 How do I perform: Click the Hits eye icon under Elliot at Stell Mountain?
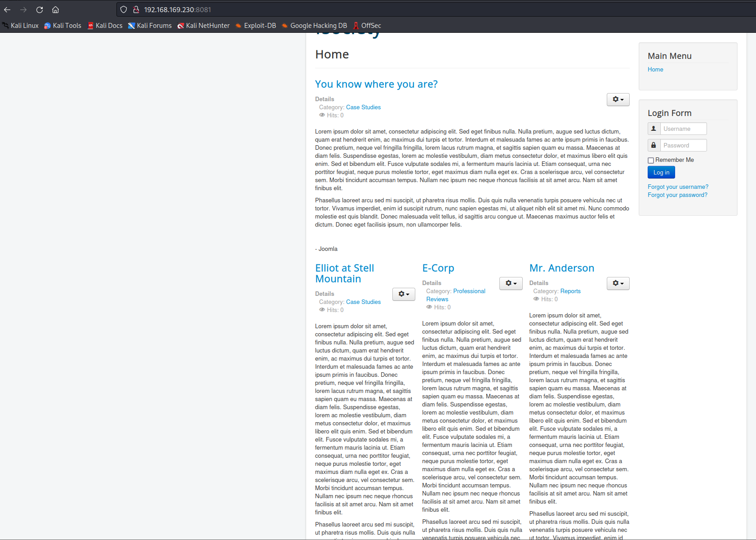click(322, 310)
